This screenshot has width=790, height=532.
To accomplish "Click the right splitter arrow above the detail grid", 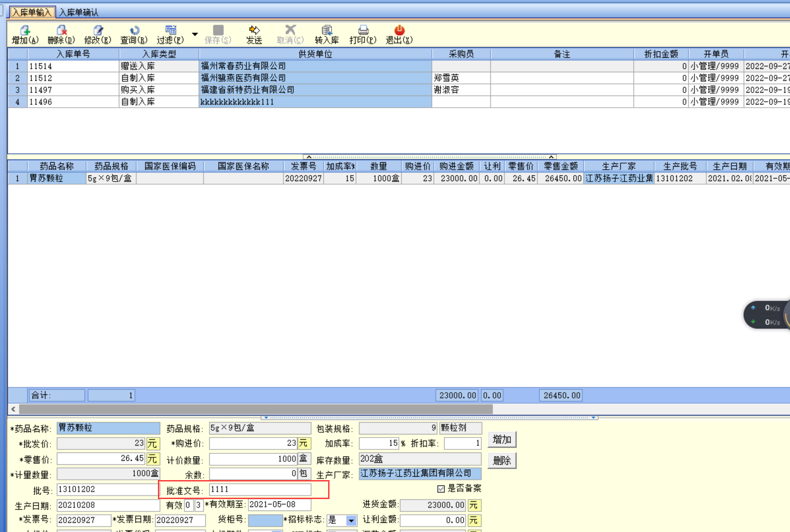I will click(551, 157).
